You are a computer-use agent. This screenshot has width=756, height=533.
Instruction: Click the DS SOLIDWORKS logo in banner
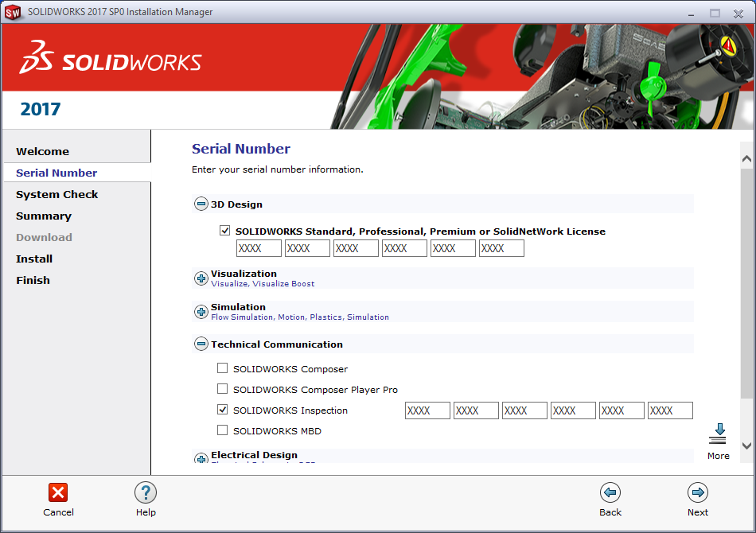pyautogui.click(x=111, y=57)
